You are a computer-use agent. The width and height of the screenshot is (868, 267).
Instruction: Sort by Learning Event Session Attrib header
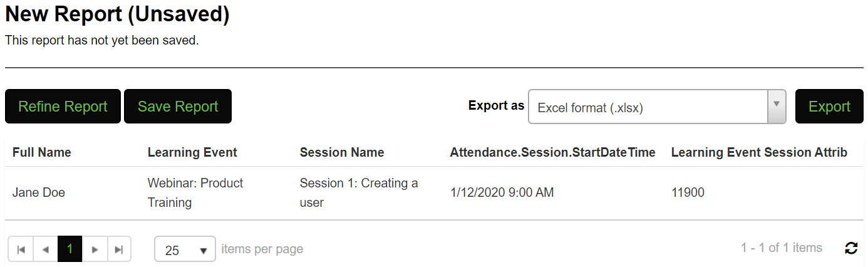(759, 152)
